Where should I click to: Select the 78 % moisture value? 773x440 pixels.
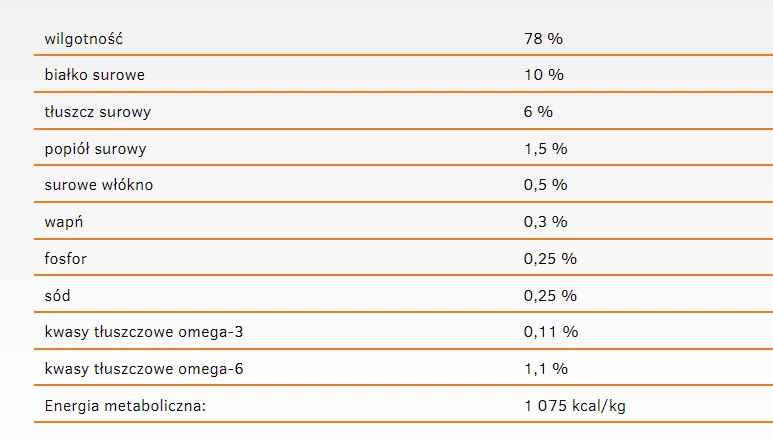click(544, 38)
